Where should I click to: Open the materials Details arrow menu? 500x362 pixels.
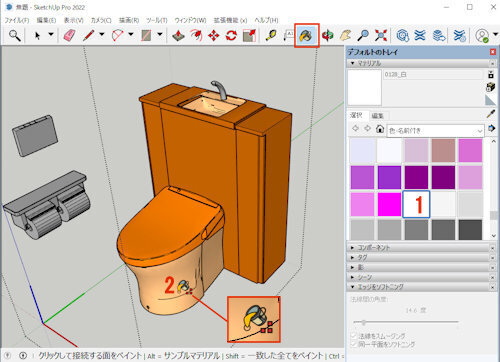coord(492,128)
